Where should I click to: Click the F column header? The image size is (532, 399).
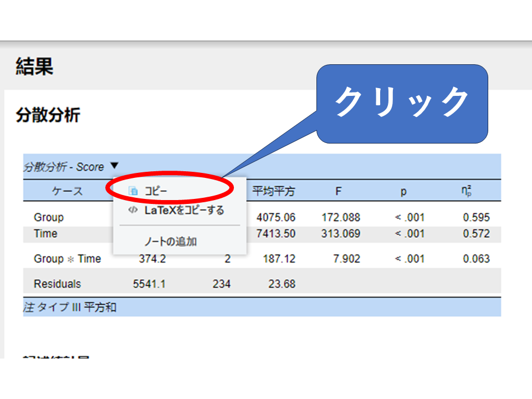(x=338, y=191)
